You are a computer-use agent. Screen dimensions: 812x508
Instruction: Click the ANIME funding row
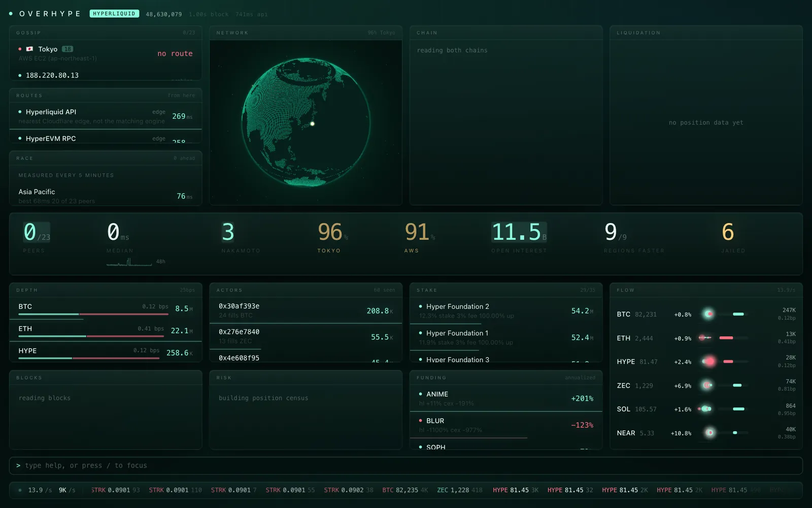pos(506,398)
